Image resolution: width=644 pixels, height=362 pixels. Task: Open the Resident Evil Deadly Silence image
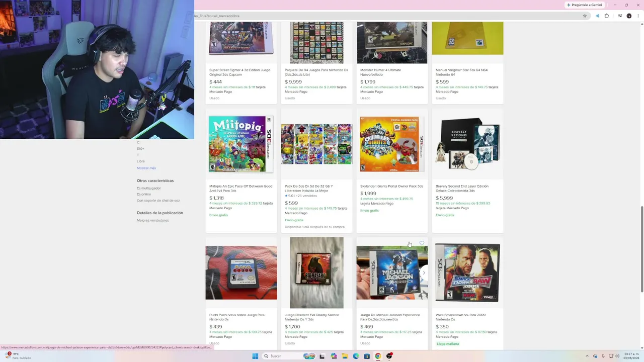pos(316,273)
